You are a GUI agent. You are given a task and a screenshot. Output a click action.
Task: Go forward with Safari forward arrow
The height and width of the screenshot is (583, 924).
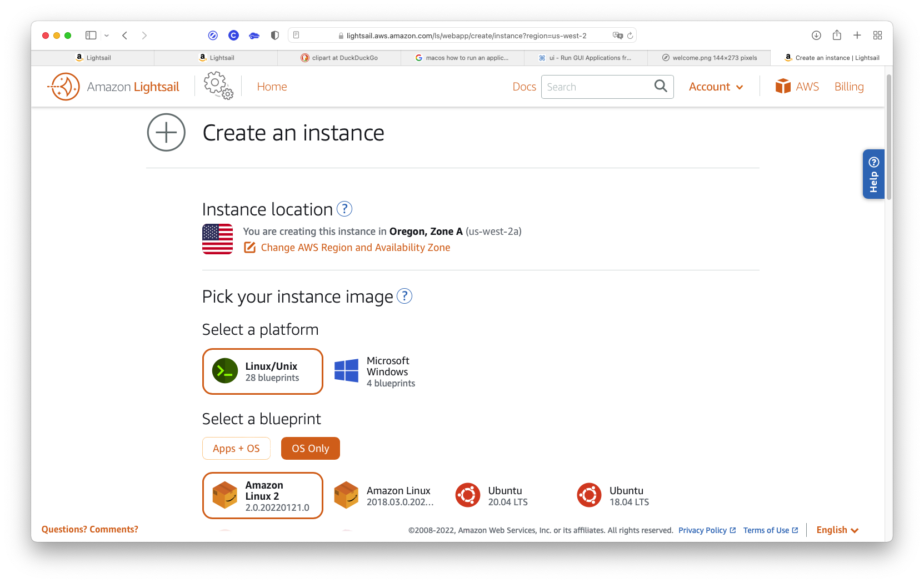pos(144,36)
